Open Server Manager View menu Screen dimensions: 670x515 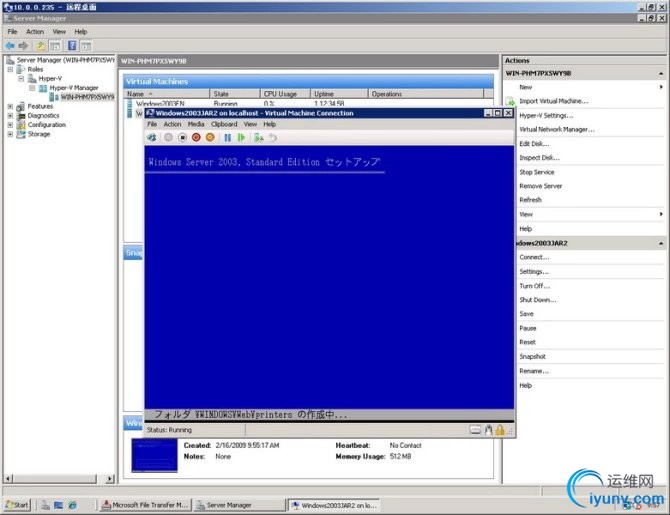tap(59, 32)
